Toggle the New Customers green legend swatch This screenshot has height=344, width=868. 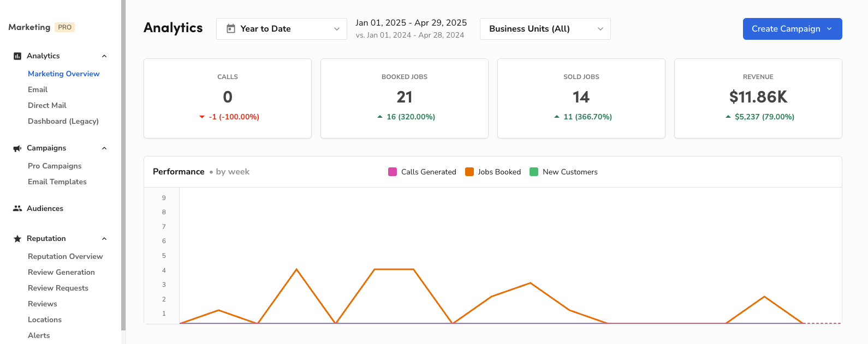tap(534, 172)
